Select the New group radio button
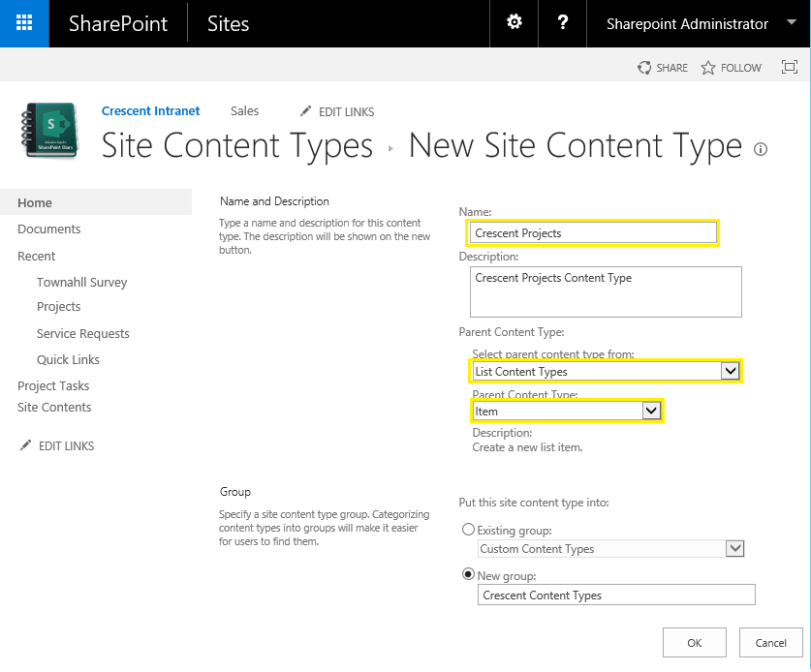This screenshot has height=672, width=811. (468, 573)
